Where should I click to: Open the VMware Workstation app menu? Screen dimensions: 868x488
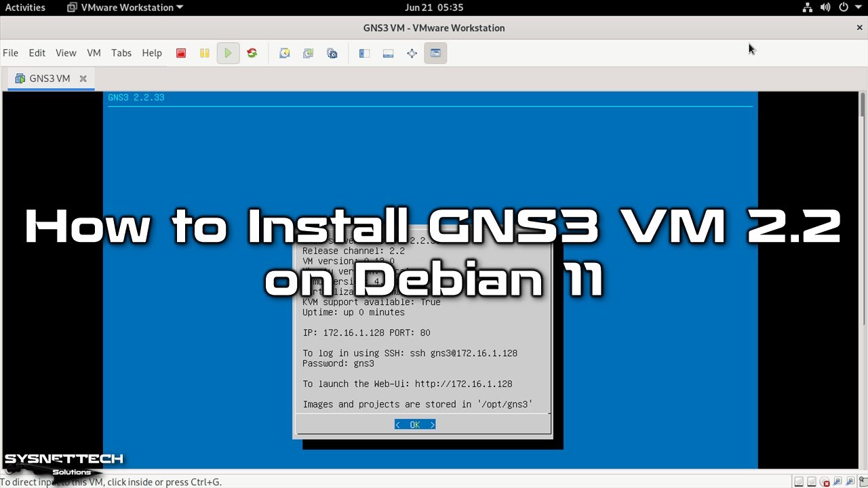point(126,7)
